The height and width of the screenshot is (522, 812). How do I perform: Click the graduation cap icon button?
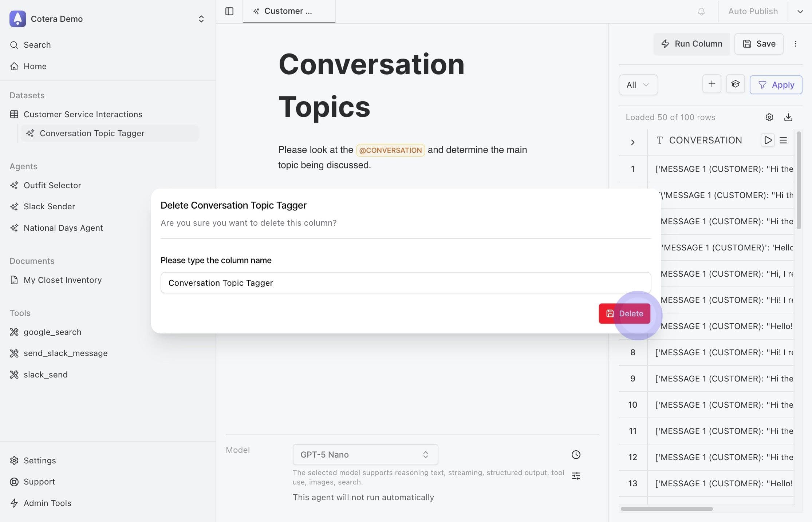tap(735, 84)
